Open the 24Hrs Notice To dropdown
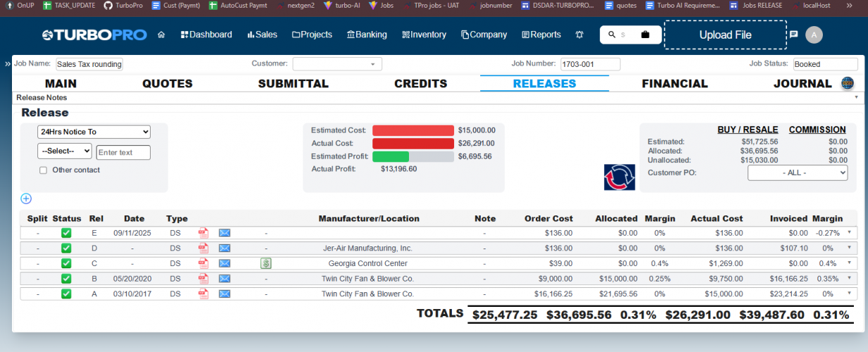This screenshot has width=868, height=352. click(x=94, y=132)
